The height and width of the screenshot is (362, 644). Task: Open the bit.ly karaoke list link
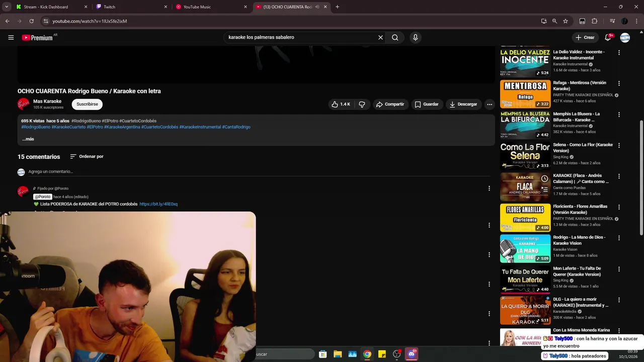(x=158, y=204)
